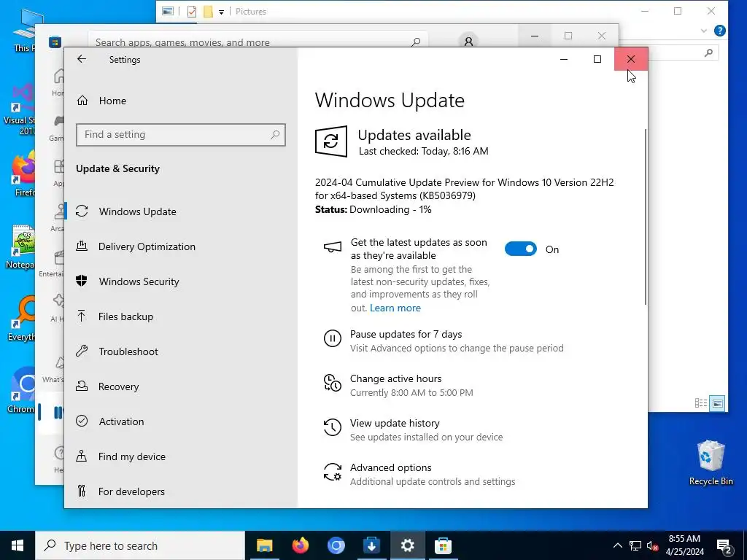This screenshot has height=560, width=747.
Task: Open Advanced options
Action: tap(391, 467)
